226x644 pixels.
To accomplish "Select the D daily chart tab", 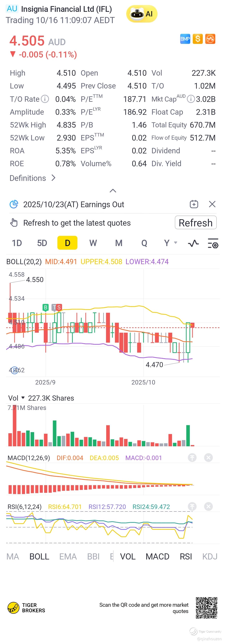I will click(x=67, y=243).
